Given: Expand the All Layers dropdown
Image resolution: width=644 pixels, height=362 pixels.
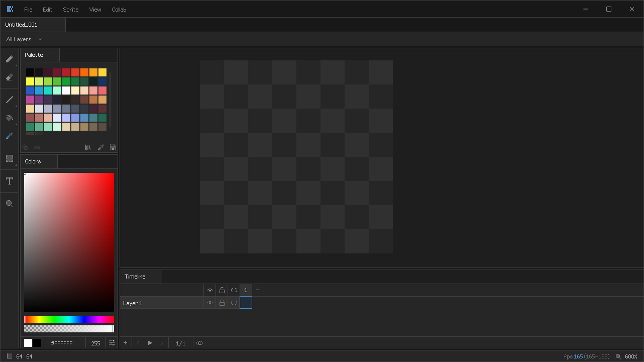Looking at the screenshot, I should coord(24,39).
